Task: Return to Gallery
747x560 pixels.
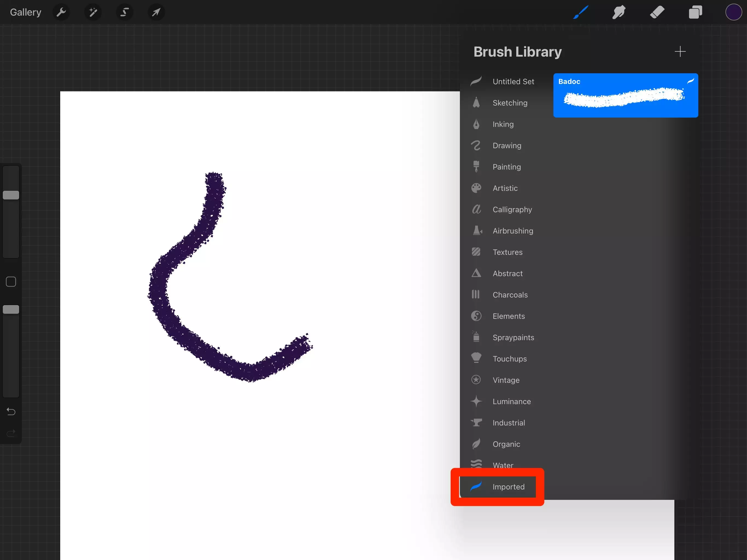Action: click(x=26, y=13)
